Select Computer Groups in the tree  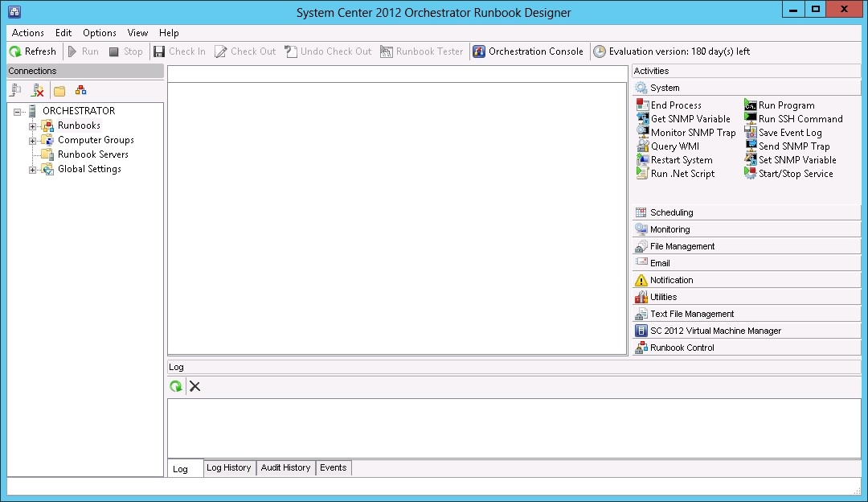(96, 140)
